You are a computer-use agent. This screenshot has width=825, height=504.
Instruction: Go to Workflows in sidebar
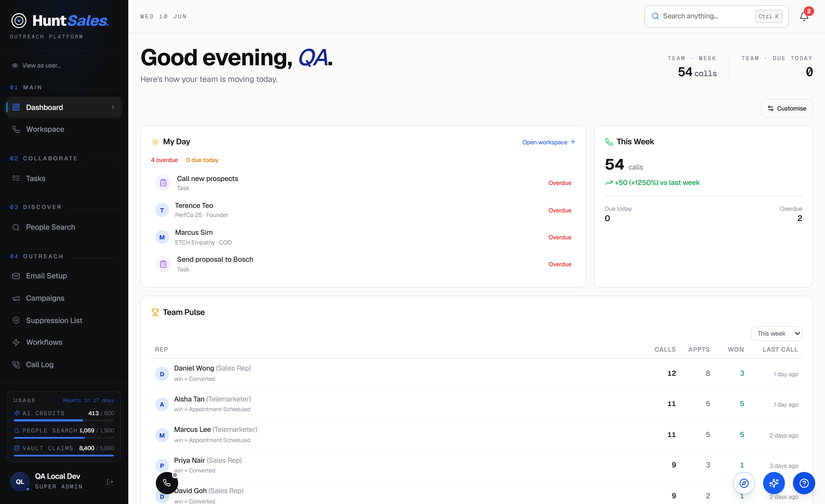(x=64, y=342)
